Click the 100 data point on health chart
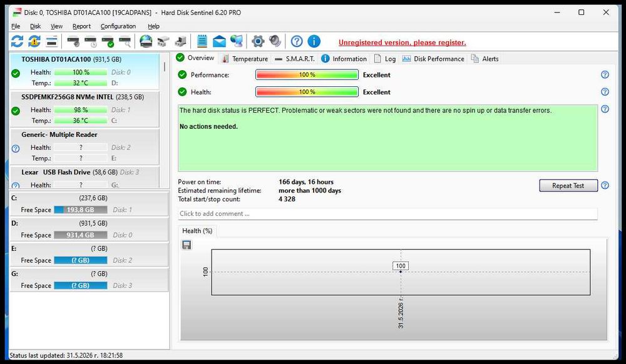The image size is (626, 364). click(401, 271)
